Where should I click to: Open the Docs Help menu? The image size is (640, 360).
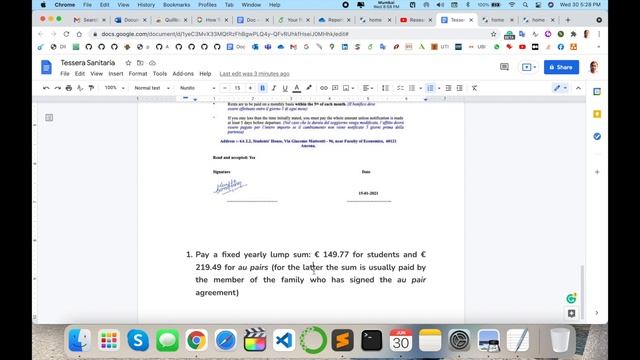coord(205,74)
